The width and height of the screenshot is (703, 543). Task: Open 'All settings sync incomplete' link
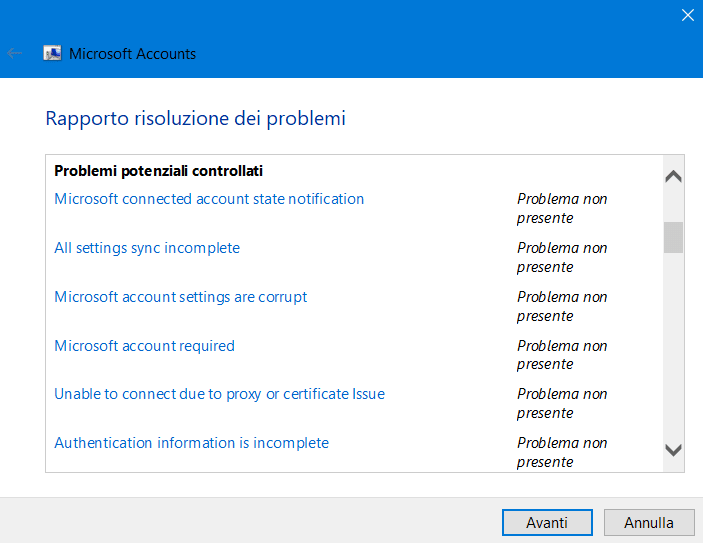(147, 248)
